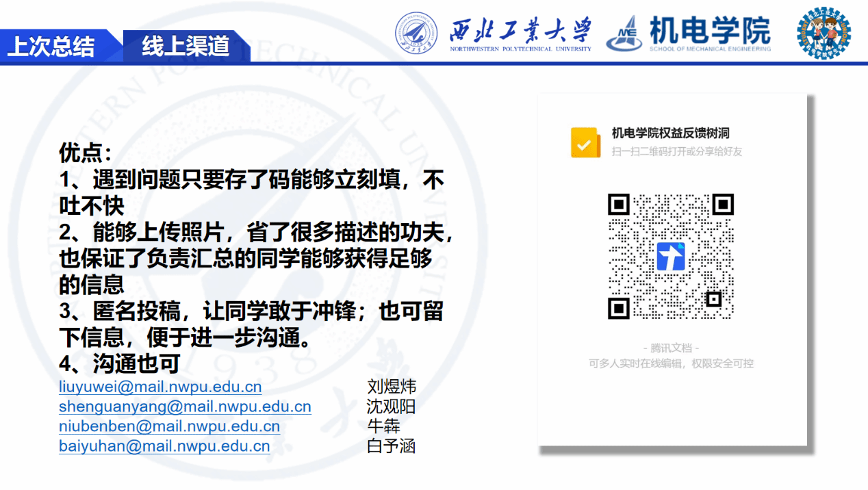Click the name 刘煜炜
Image resolution: width=868 pixels, height=490 pixels.
pyautogui.click(x=392, y=387)
